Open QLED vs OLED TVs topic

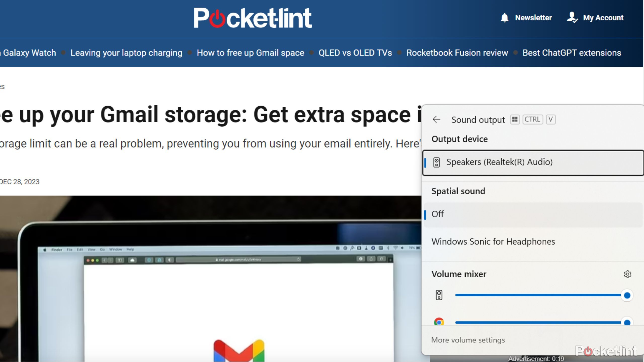tap(355, 53)
